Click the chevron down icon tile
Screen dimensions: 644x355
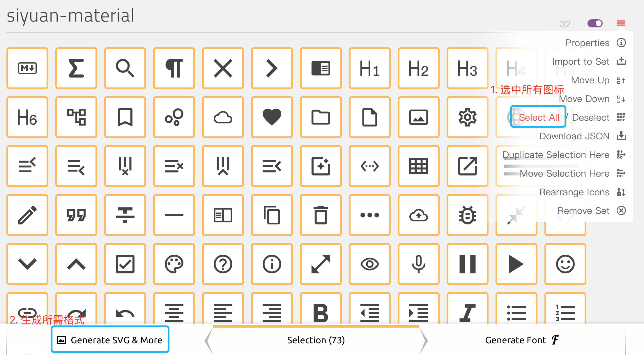click(x=27, y=264)
